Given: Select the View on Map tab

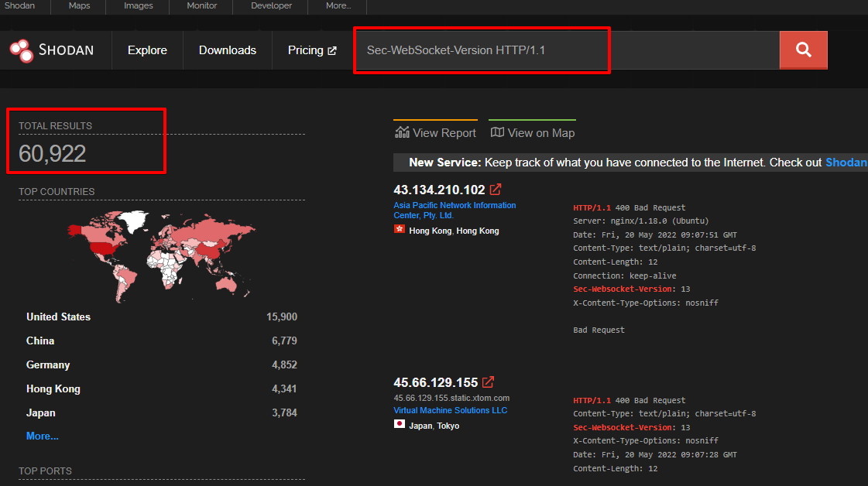Looking at the screenshot, I should pyautogui.click(x=533, y=132).
